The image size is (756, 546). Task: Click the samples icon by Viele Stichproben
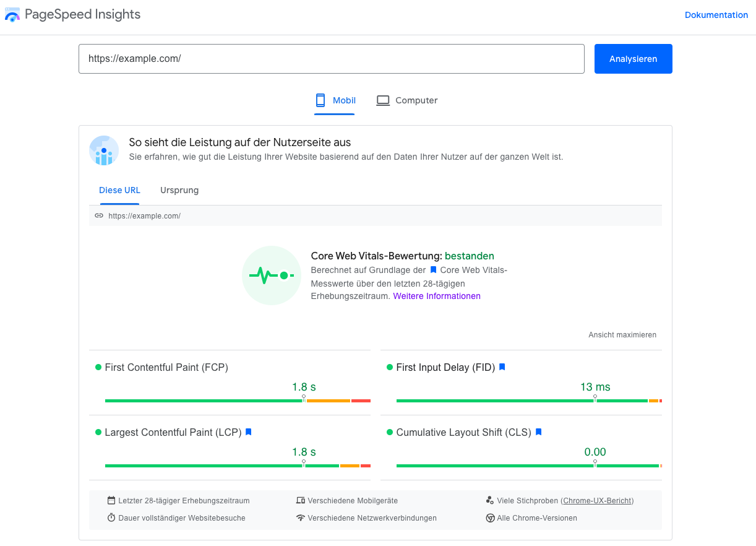[x=490, y=500]
